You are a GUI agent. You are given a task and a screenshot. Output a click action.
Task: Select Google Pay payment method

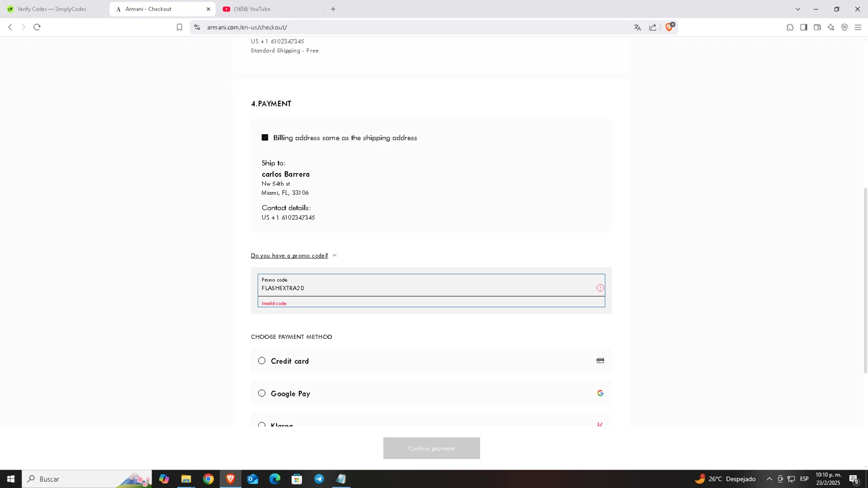pos(262,393)
